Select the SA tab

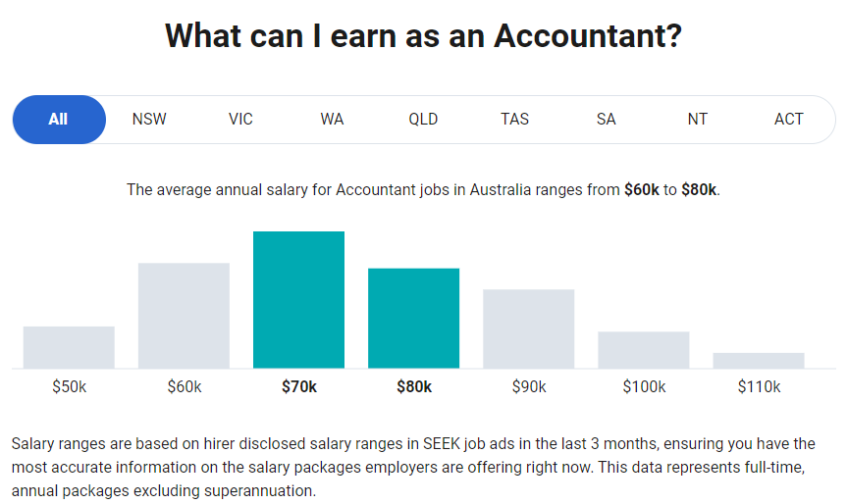(606, 120)
